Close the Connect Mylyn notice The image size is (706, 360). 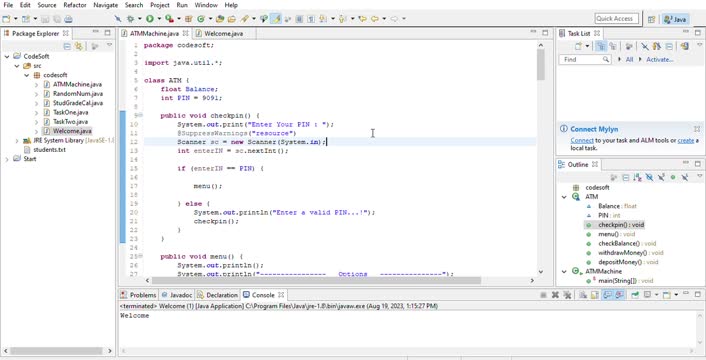click(x=697, y=129)
